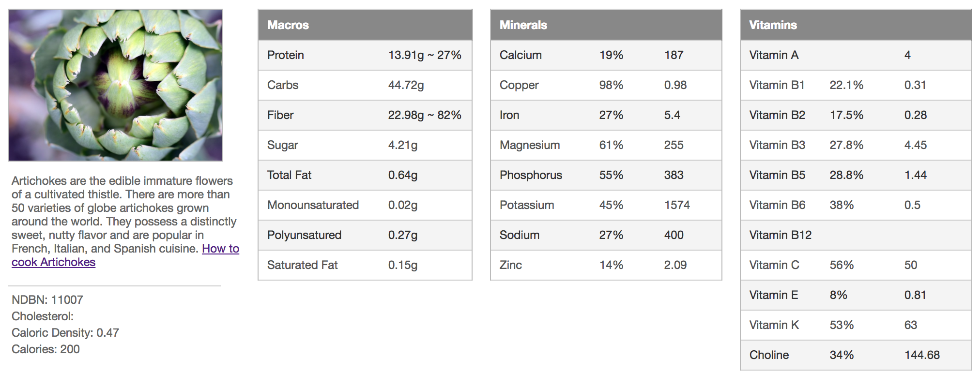Select the Fiber value 22.98g ~ 82%

coord(424,115)
